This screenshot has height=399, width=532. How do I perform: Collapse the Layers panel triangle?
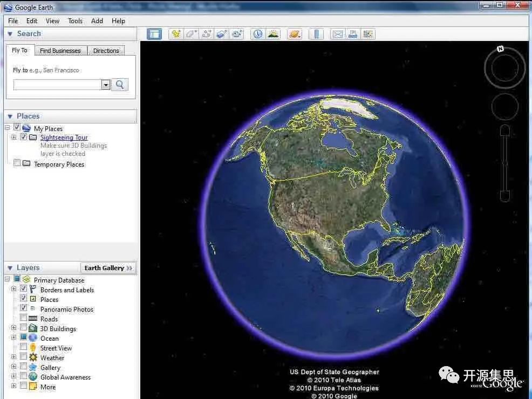coord(10,268)
